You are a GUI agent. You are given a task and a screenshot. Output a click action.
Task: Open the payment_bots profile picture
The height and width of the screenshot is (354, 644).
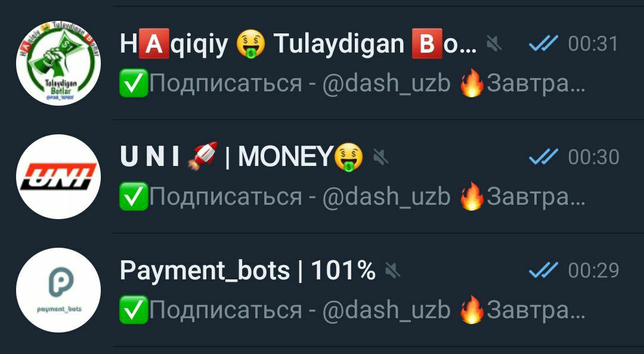(x=58, y=290)
